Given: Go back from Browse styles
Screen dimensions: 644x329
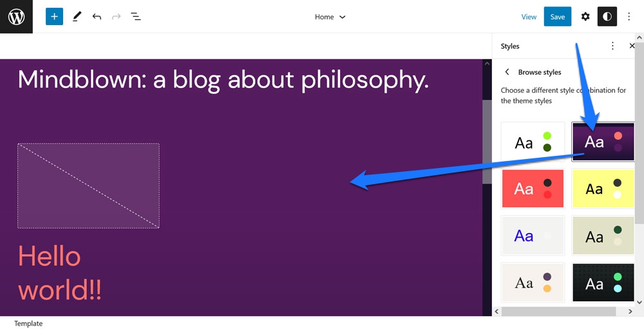Looking at the screenshot, I should pos(507,72).
